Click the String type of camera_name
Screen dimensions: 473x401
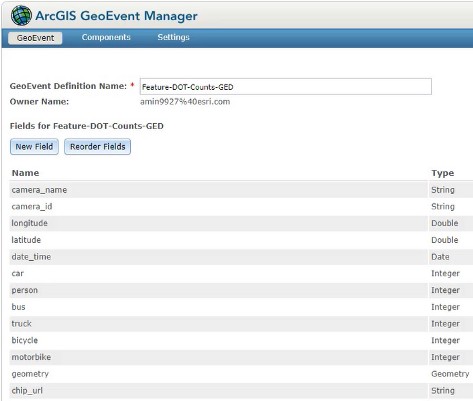[443, 190]
